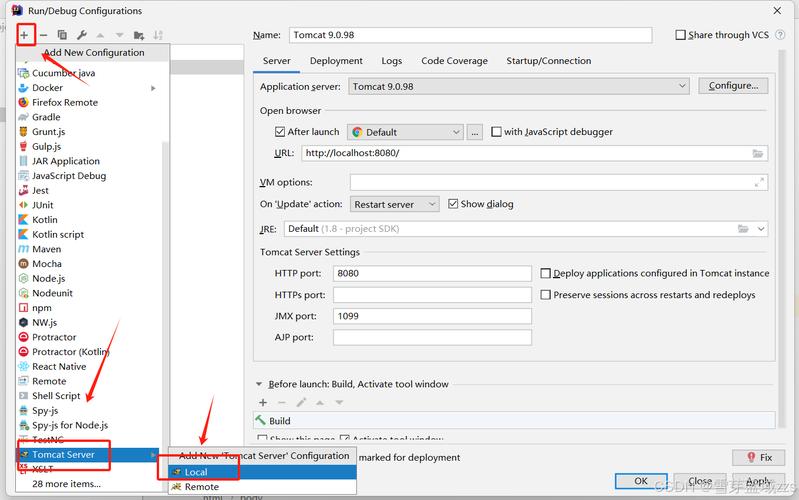Click the AJP port field
This screenshot has height=500, width=799.
click(432, 337)
